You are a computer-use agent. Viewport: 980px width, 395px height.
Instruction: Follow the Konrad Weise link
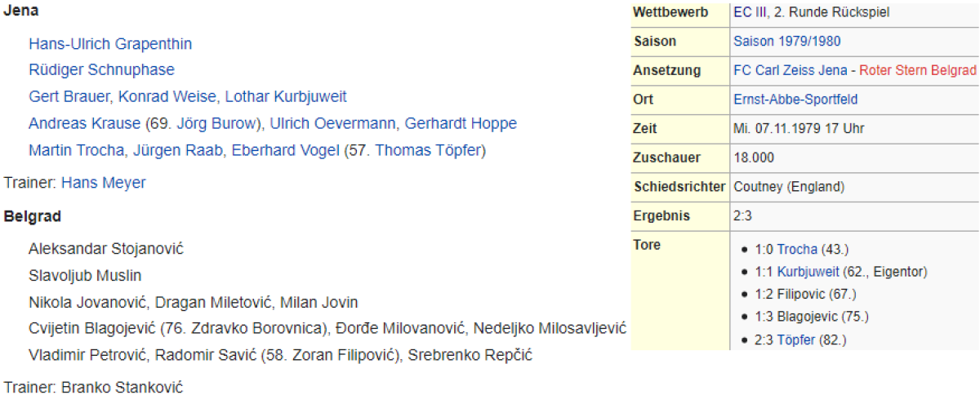click(x=167, y=97)
